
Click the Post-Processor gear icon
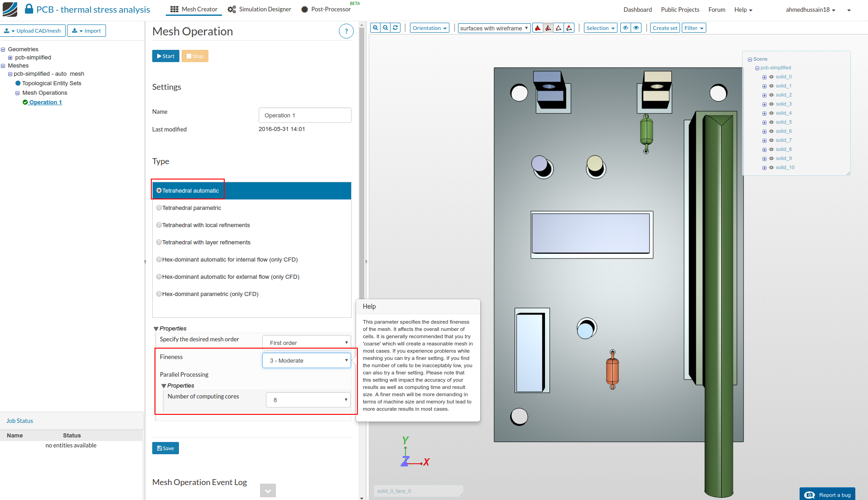(x=304, y=10)
